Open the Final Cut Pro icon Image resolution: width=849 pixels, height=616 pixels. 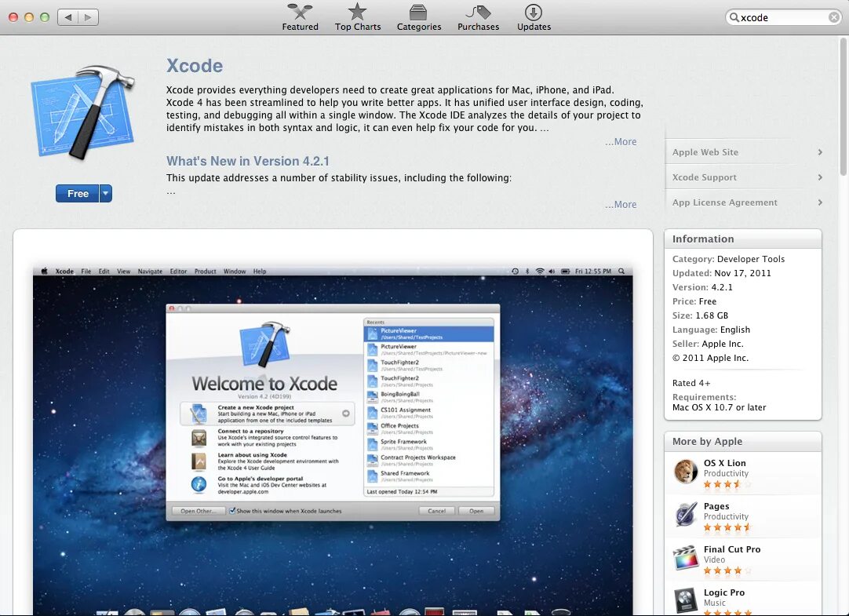tap(686, 558)
